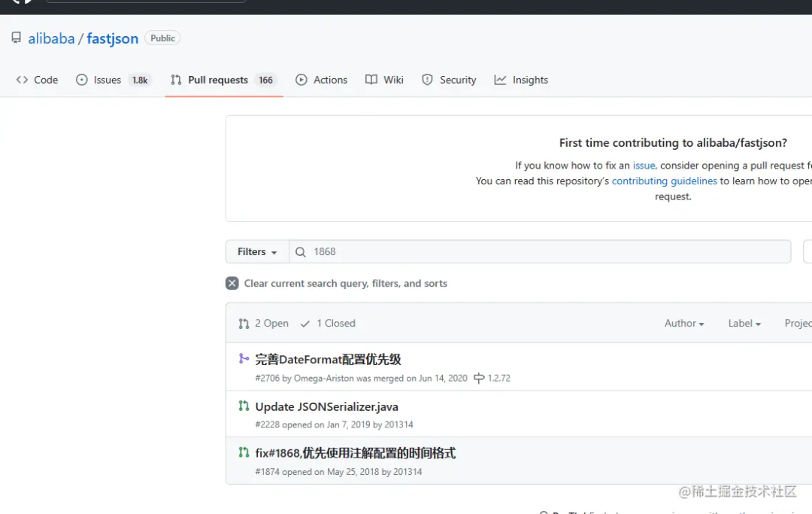Image resolution: width=812 pixels, height=514 pixels.
Task: Open the Pull requests tab
Action: click(x=224, y=80)
